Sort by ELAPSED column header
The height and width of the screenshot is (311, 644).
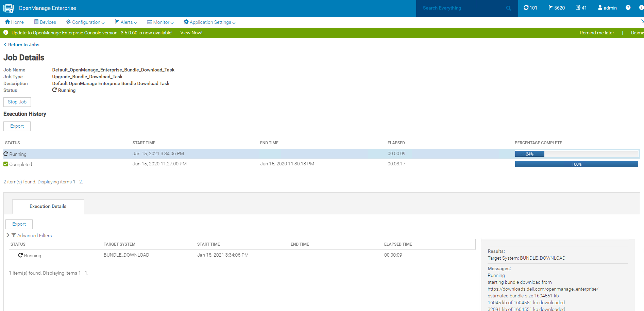pyautogui.click(x=396, y=143)
